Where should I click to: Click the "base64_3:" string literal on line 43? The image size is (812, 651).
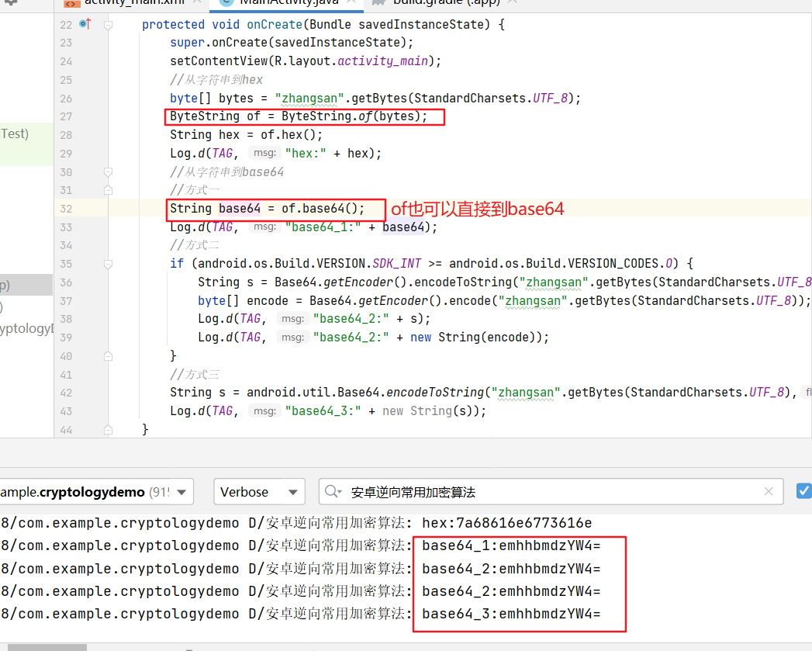(x=323, y=411)
